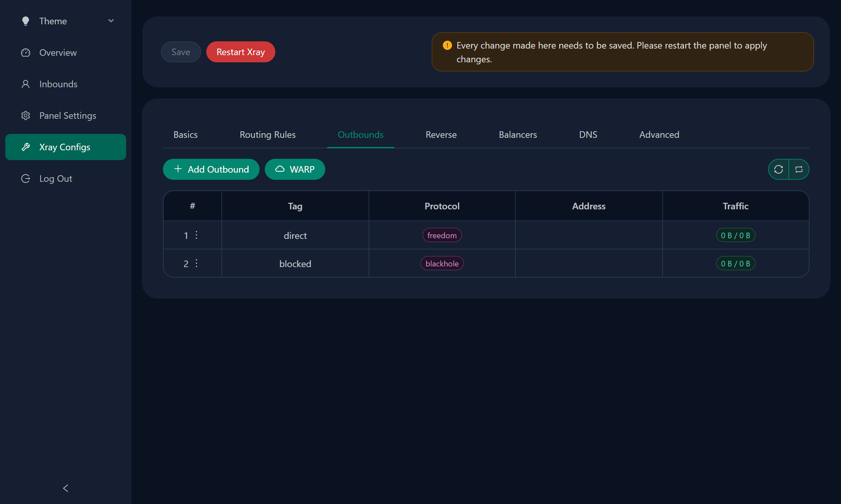Viewport: 841px width, 504px height.
Task: Click the refresh traffic icon button
Action: click(779, 169)
